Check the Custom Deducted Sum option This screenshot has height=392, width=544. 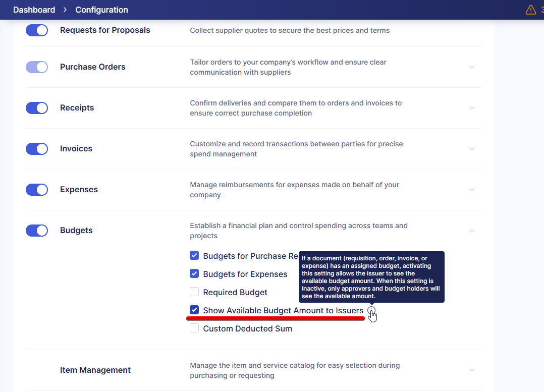[194, 328]
